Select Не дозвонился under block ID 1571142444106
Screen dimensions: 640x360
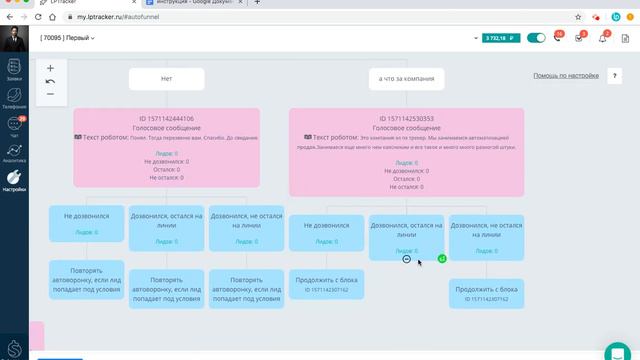(87, 223)
